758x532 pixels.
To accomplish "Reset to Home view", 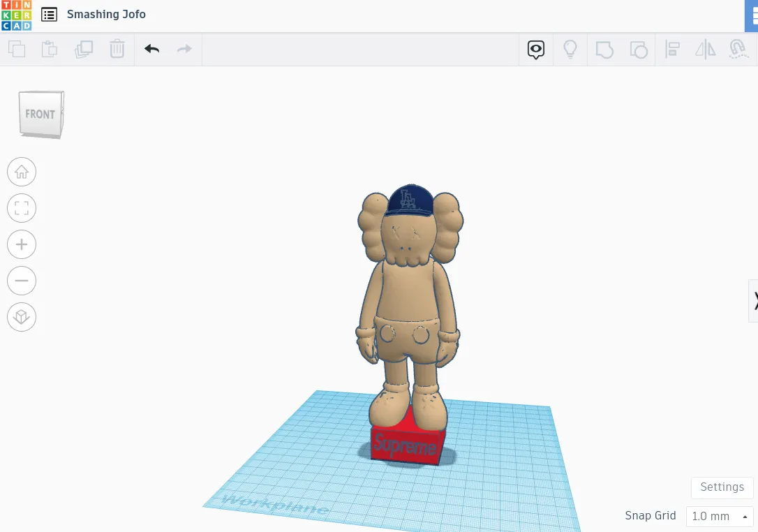I will [x=22, y=172].
